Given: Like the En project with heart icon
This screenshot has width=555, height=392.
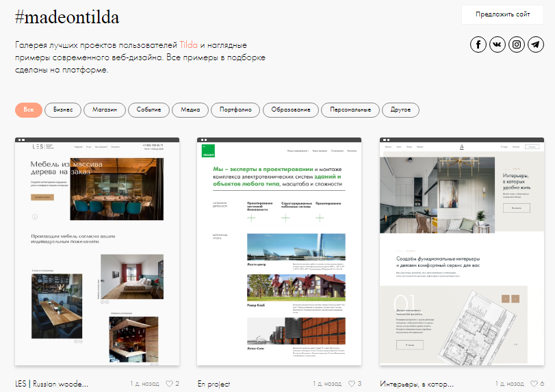Looking at the screenshot, I should coord(352,384).
